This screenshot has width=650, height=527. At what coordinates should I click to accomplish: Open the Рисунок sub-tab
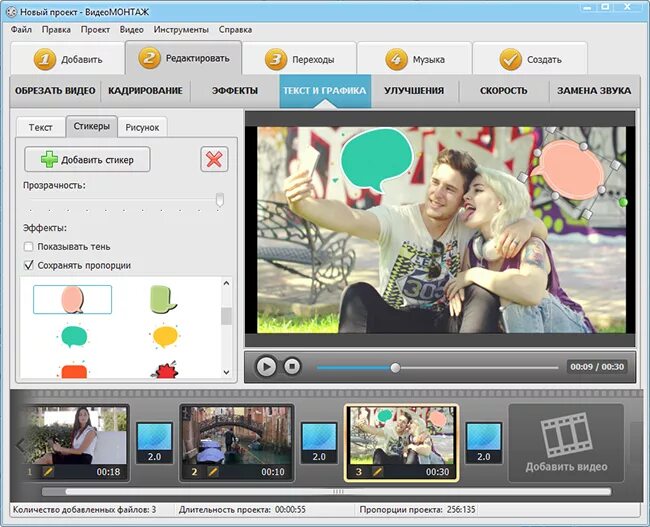click(x=142, y=127)
